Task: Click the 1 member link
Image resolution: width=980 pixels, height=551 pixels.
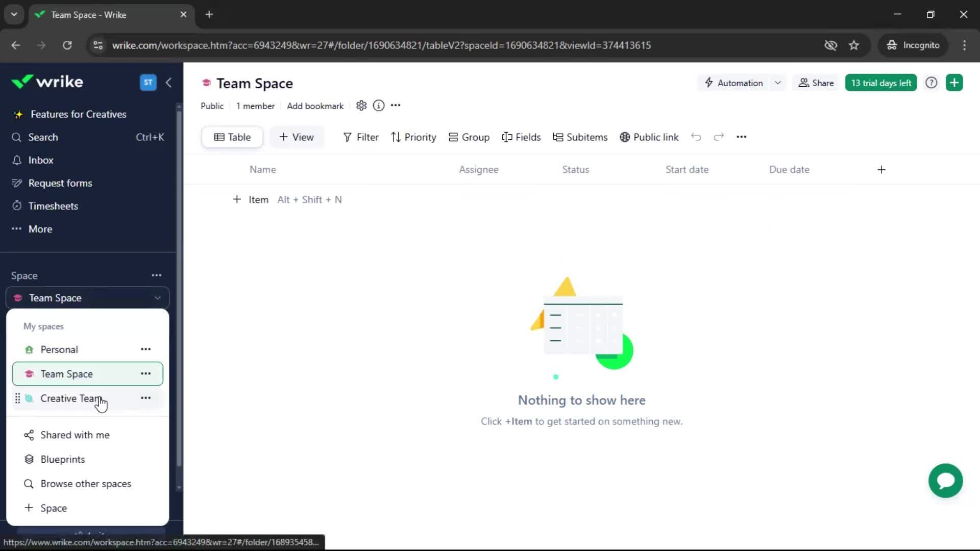Action: click(255, 106)
